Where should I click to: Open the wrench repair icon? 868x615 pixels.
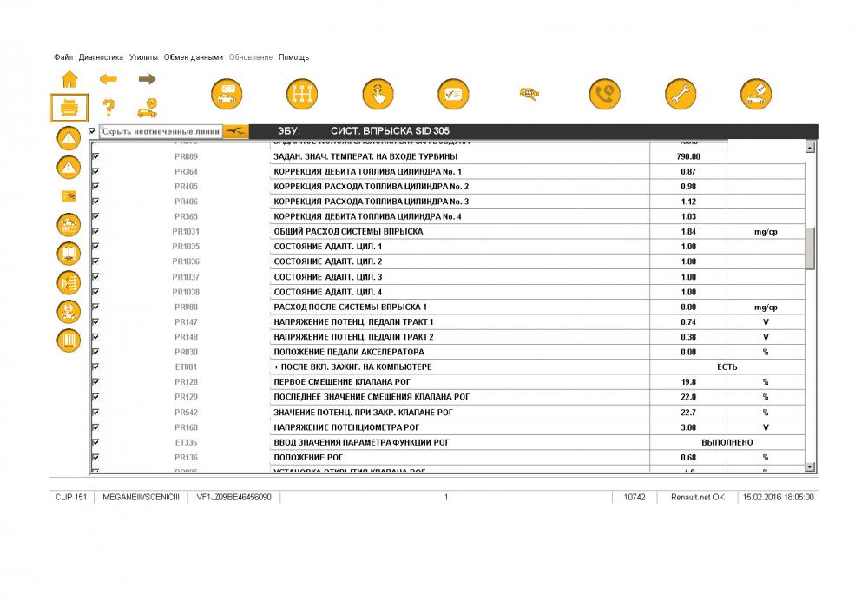tap(681, 94)
